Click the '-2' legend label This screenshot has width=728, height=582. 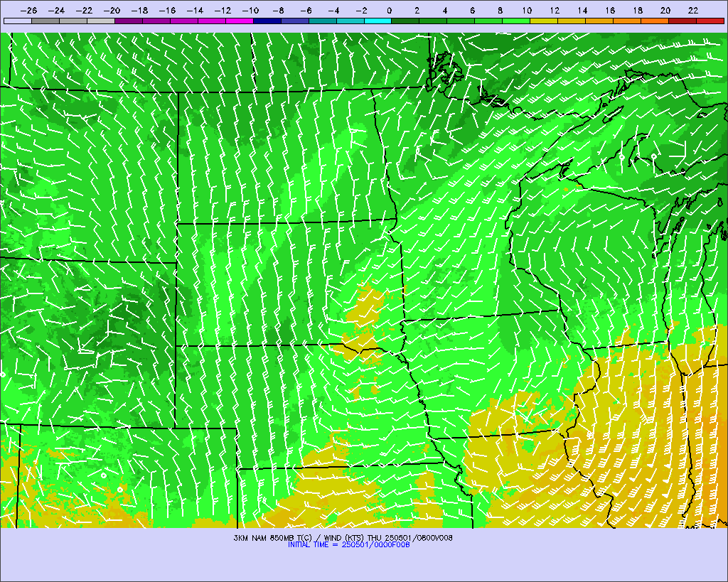[361, 10]
